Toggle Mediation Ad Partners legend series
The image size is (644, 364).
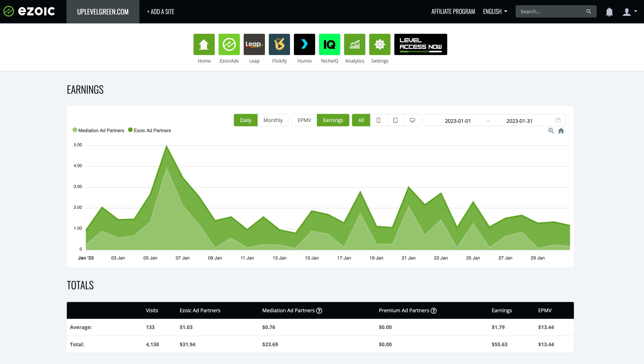coord(98,131)
